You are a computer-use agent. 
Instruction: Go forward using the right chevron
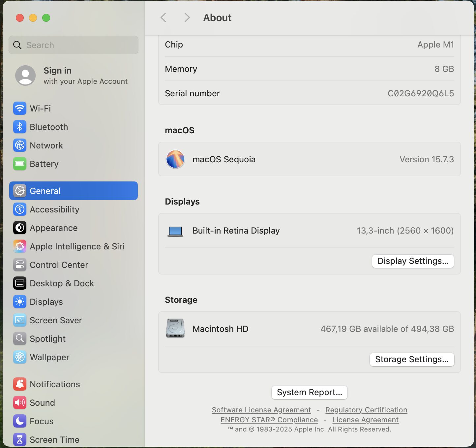(x=187, y=17)
